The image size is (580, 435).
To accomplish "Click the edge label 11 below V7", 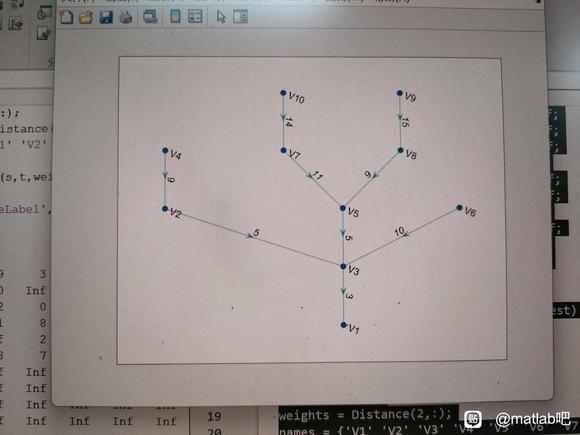I will click(318, 175).
